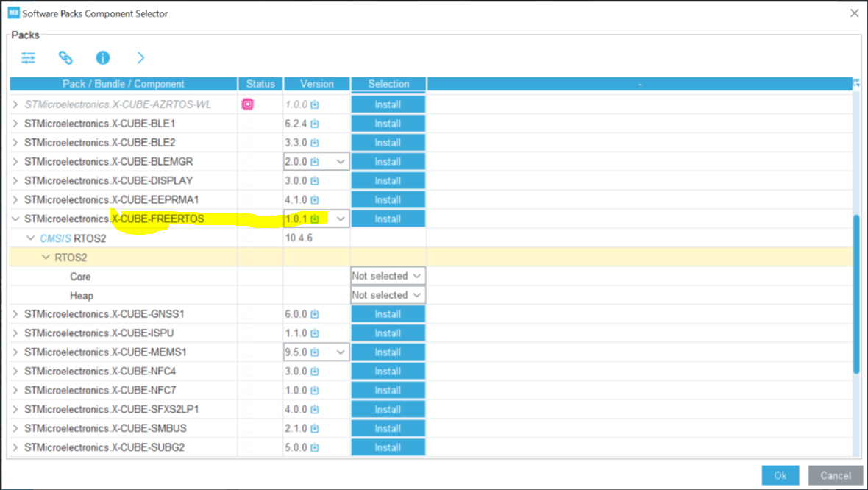Image resolution: width=868 pixels, height=490 pixels.
Task: Collapse the CMSIS RTOS2 bundle
Action: 29,238
